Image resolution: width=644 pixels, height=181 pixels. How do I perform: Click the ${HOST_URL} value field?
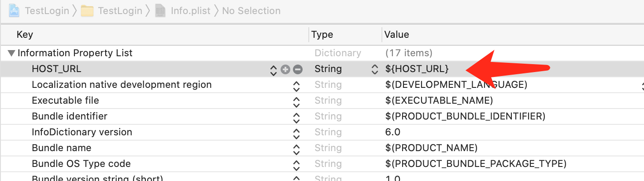417,69
